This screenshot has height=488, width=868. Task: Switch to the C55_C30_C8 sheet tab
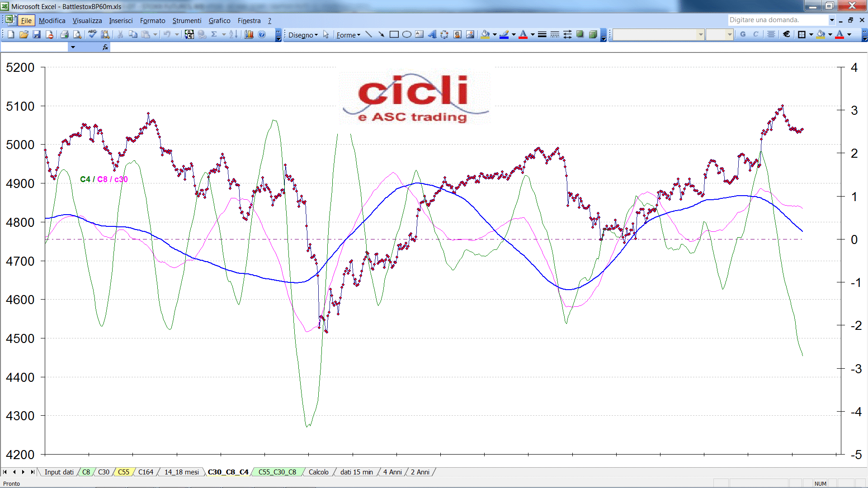(x=277, y=472)
